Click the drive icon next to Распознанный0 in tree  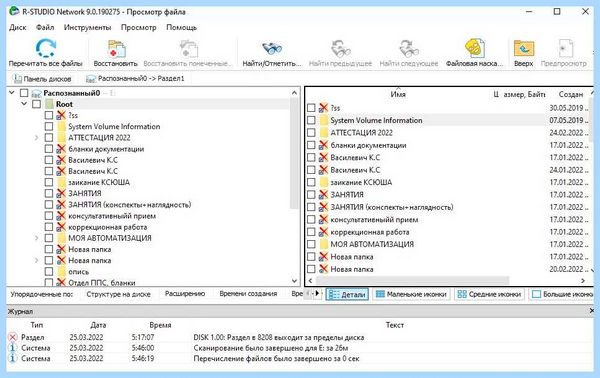tap(37, 93)
